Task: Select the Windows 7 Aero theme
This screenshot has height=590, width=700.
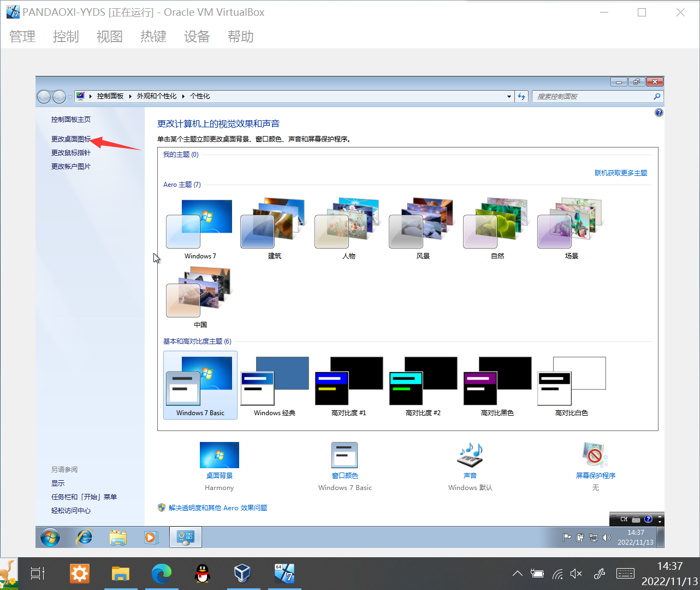Action: point(200,229)
